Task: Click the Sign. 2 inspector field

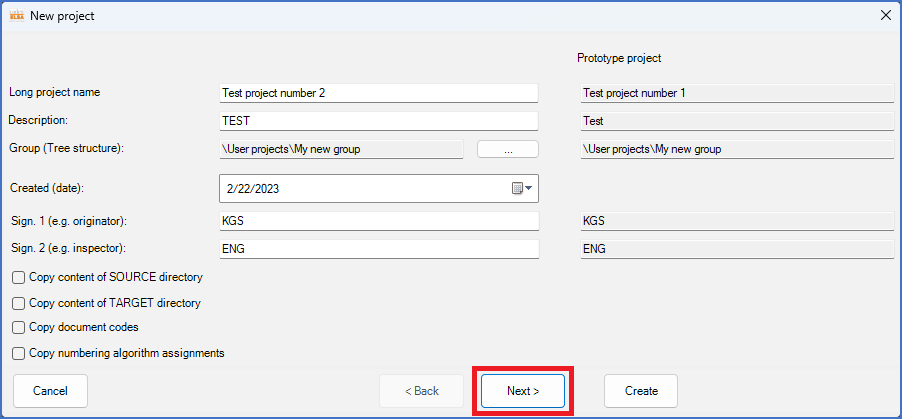Action: (378, 249)
